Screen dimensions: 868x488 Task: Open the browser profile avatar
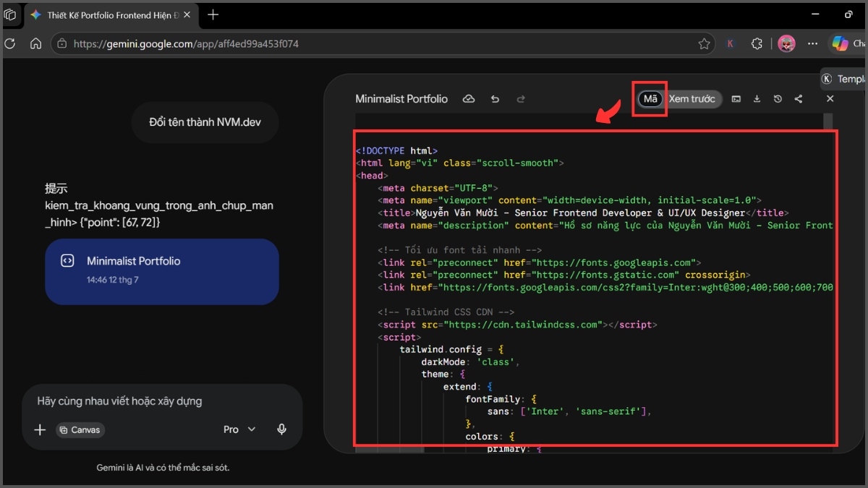[x=786, y=44]
